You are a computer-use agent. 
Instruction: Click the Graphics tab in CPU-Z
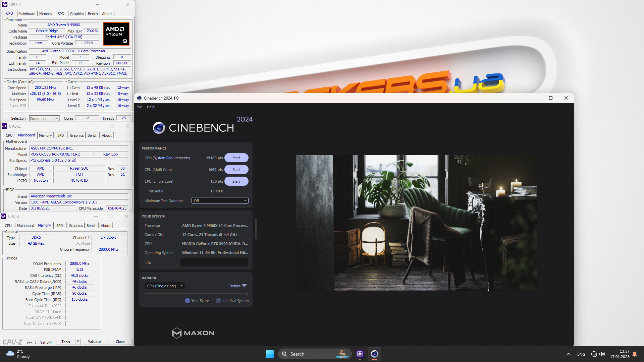[x=76, y=13]
